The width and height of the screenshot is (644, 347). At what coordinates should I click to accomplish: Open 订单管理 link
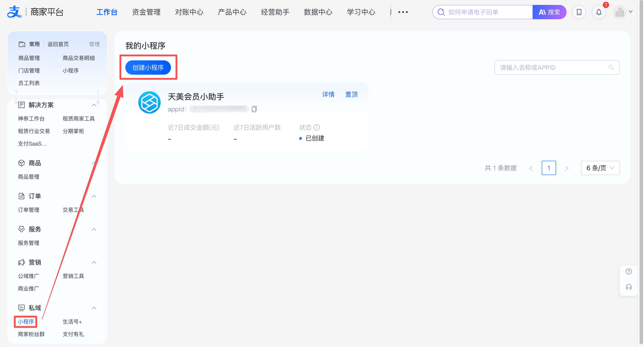click(x=28, y=209)
